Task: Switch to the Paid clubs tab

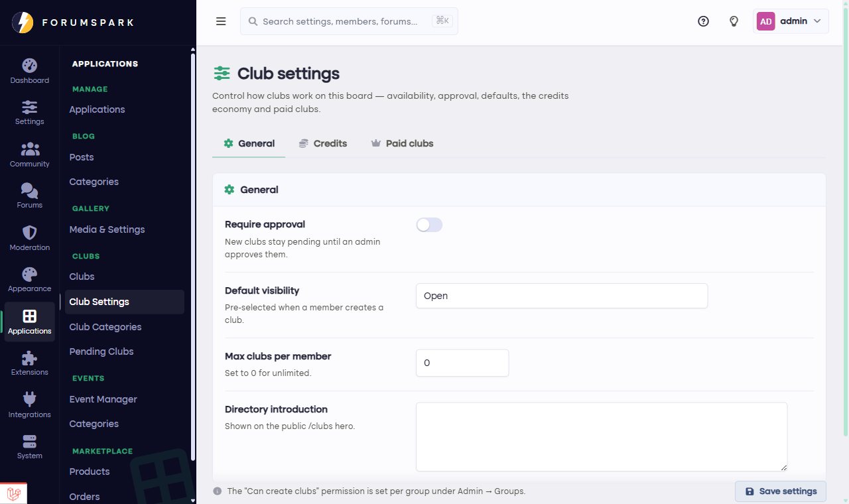Action: (402, 143)
